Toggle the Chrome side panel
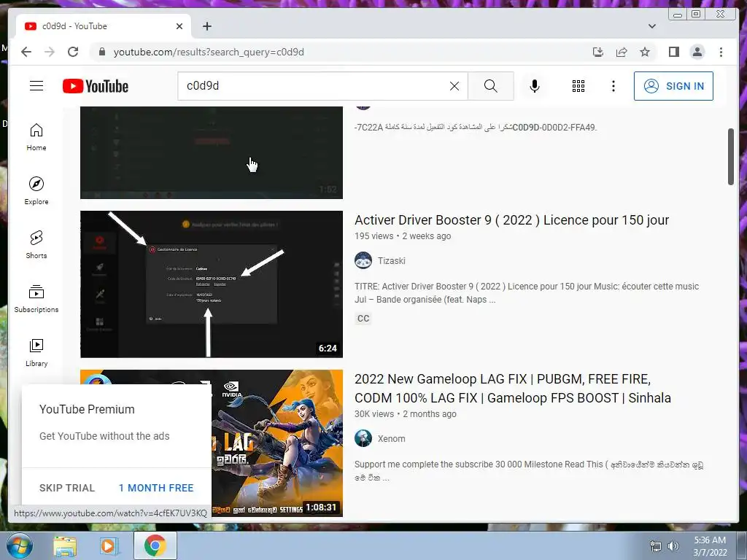This screenshot has height=560, width=747. (x=673, y=52)
